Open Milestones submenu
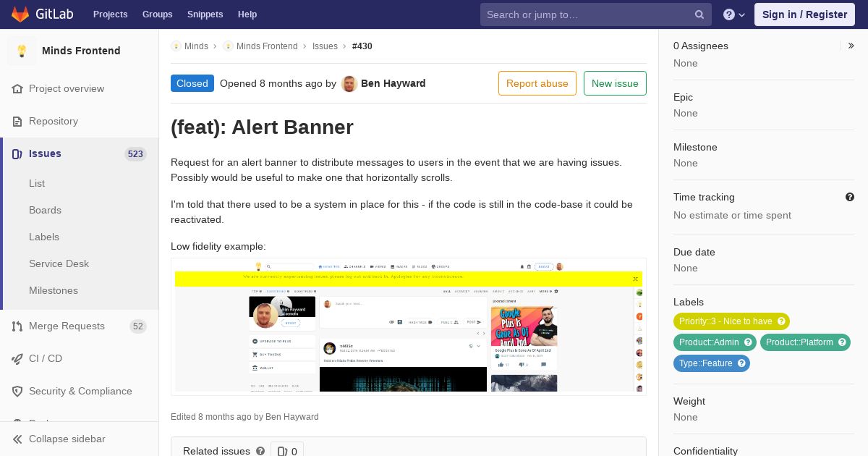 click(x=54, y=291)
